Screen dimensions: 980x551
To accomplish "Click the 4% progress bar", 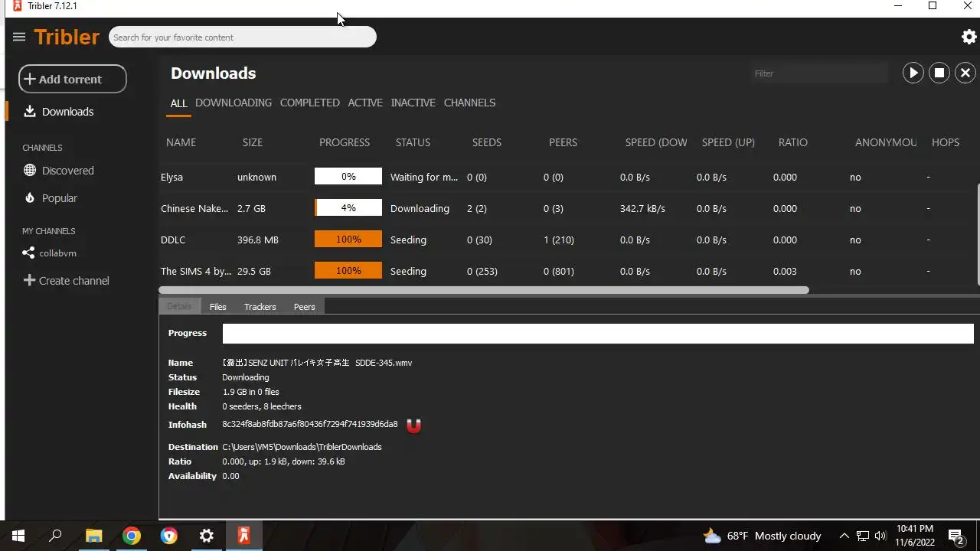I will click(x=348, y=208).
